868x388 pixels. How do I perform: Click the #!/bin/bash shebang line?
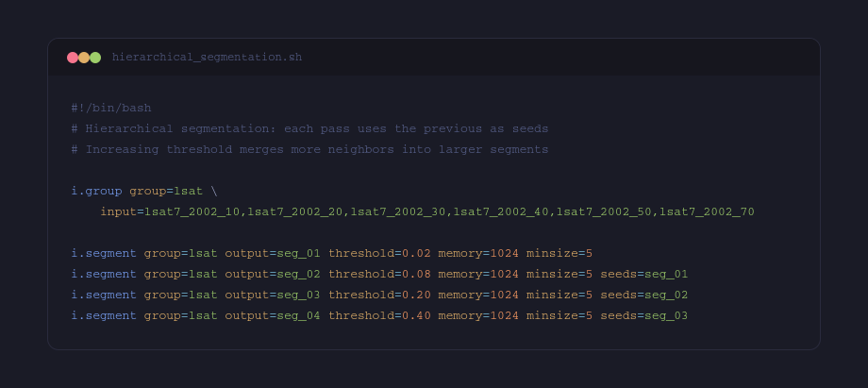[110, 108]
